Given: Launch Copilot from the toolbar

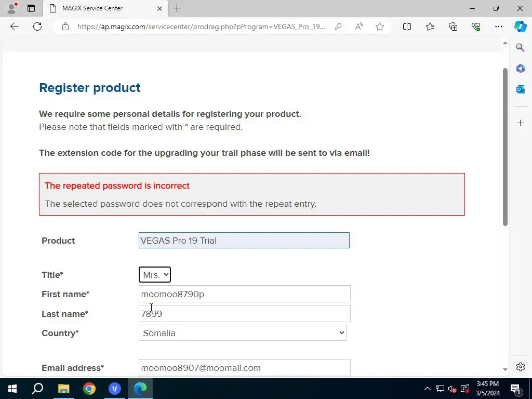Looking at the screenshot, I should click(x=520, y=26).
